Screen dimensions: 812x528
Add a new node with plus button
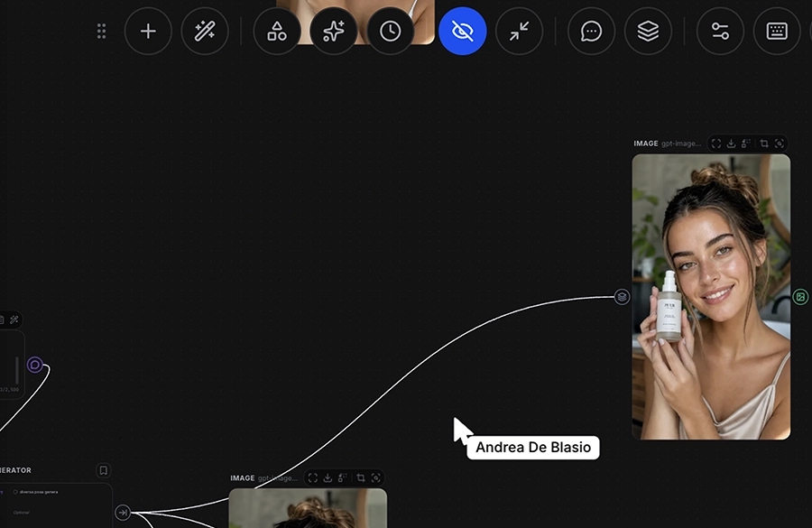tap(148, 31)
